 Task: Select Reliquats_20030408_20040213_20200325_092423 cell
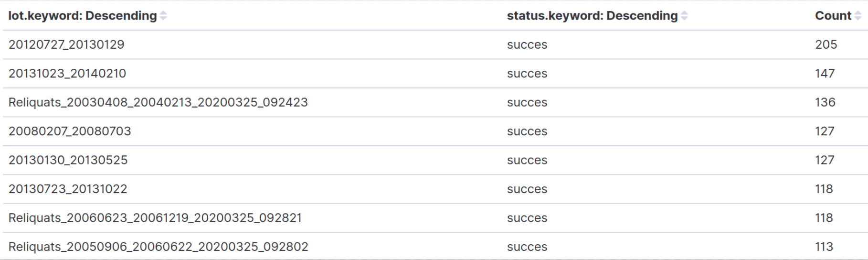coord(158,102)
